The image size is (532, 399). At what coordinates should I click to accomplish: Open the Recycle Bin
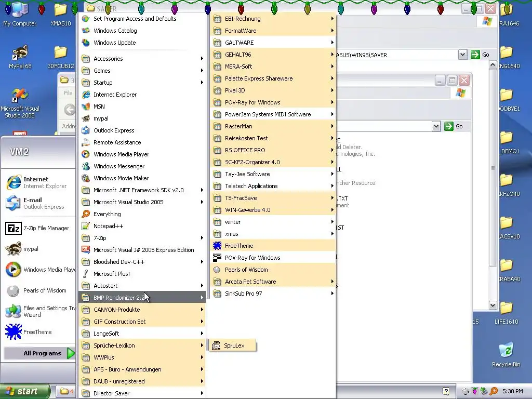tap(506, 354)
